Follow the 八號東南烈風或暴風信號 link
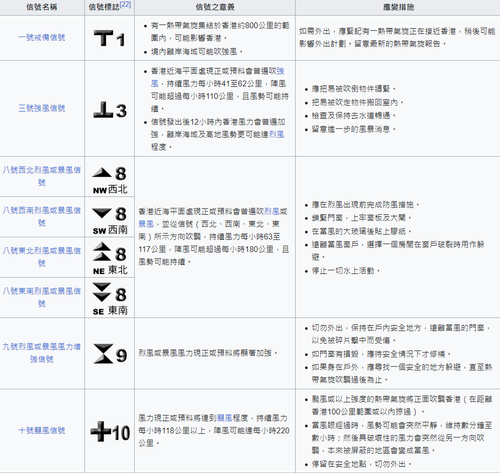This screenshot has height=473, width=500. click(42, 297)
